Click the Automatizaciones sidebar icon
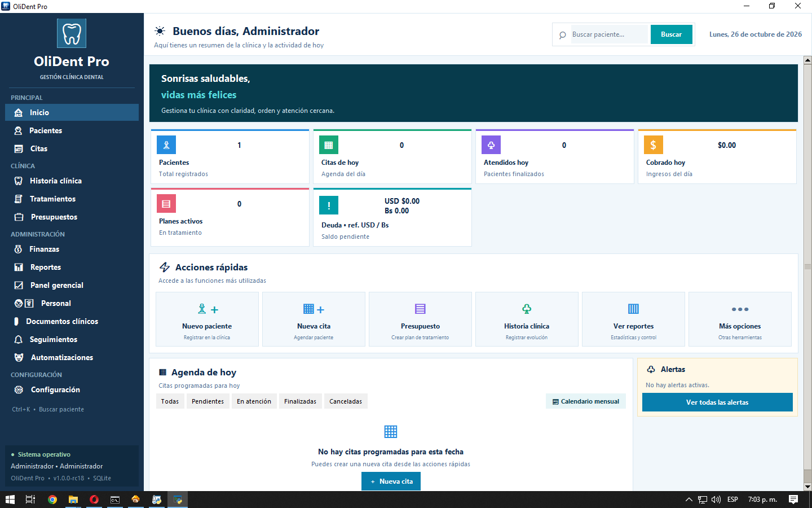This screenshot has height=508, width=812. tap(19, 357)
